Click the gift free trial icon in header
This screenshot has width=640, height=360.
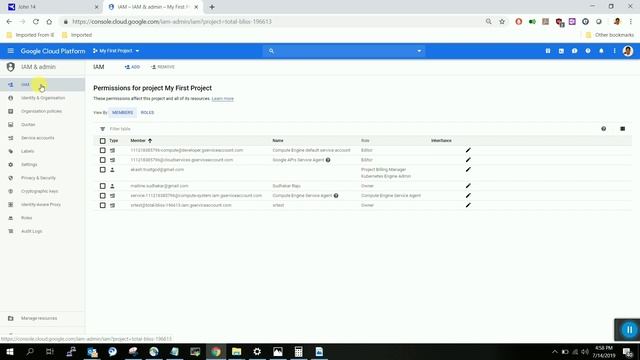[x=548, y=51]
